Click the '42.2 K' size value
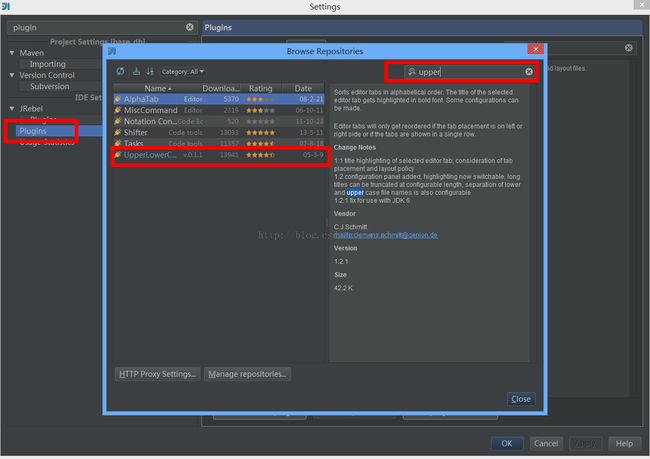The width and height of the screenshot is (650, 459). tap(343, 288)
